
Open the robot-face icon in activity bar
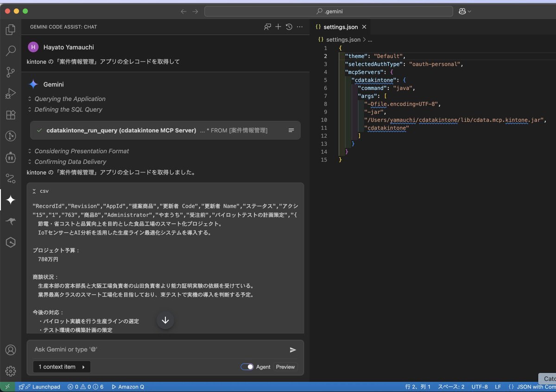click(10, 157)
